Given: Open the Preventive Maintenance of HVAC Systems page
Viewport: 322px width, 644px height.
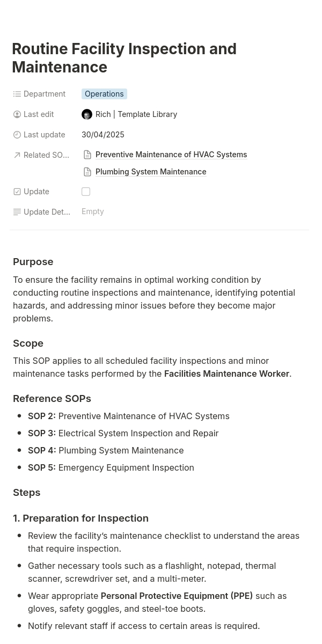Looking at the screenshot, I should [171, 155].
